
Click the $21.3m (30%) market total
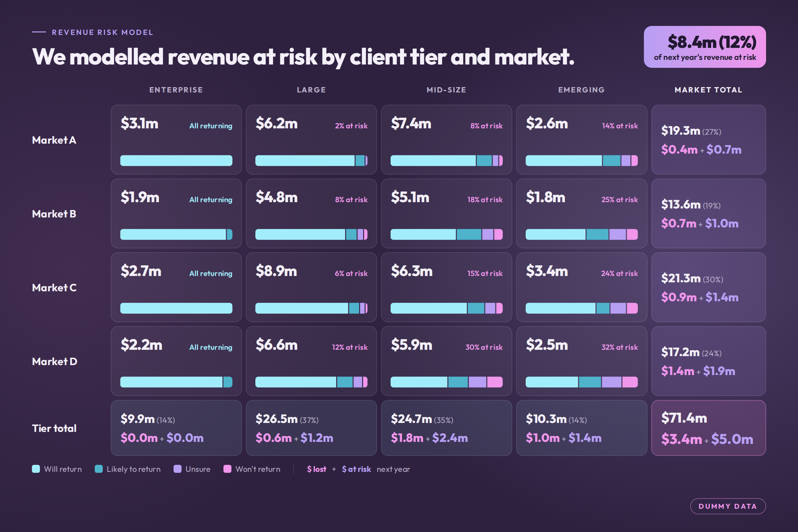point(692,278)
